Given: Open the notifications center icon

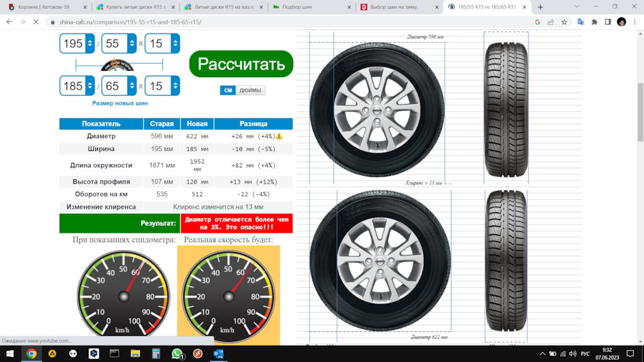Looking at the screenshot, I should click(x=631, y=353).
